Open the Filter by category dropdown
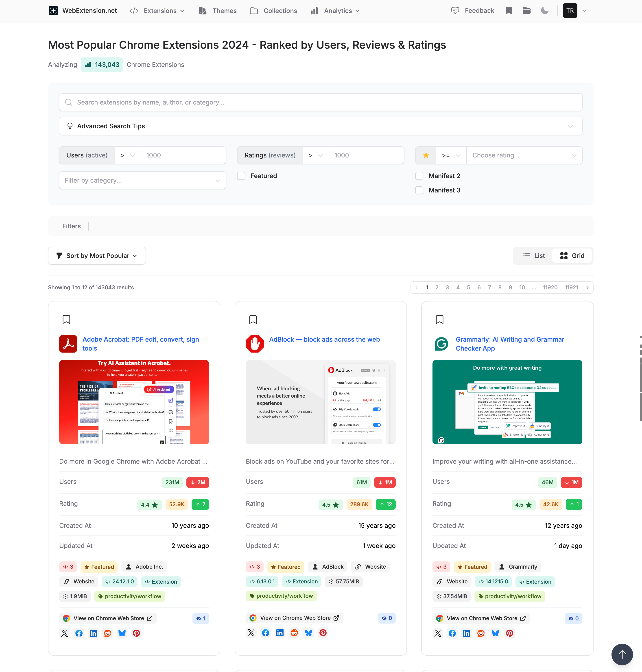The image size is (642, 672). point(142,180)
